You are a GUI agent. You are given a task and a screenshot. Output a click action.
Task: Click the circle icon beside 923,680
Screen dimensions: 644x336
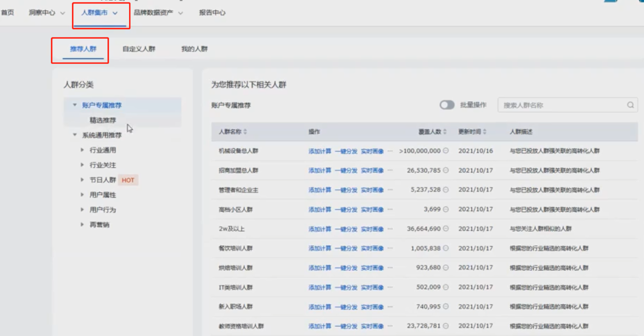point(446,268)
